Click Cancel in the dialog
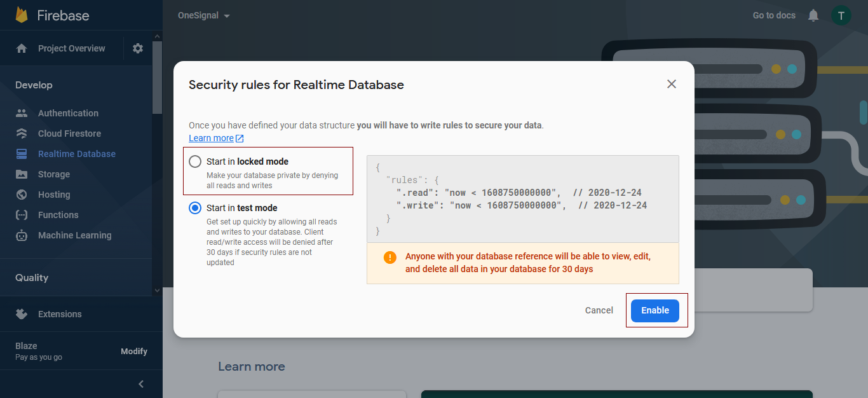868x398 pixels. pyautogui.click(x=599, y=310)
